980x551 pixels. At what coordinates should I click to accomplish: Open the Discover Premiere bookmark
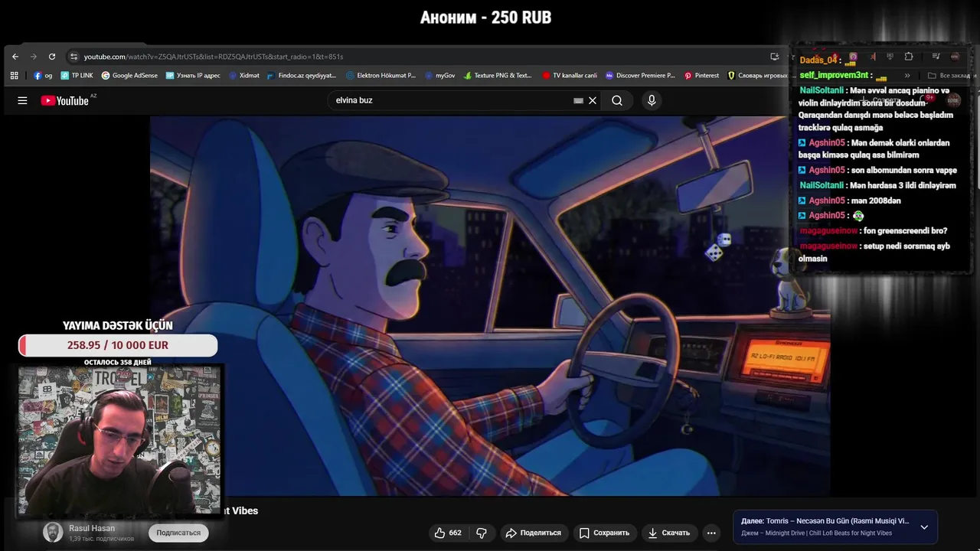tap(640, 76)
